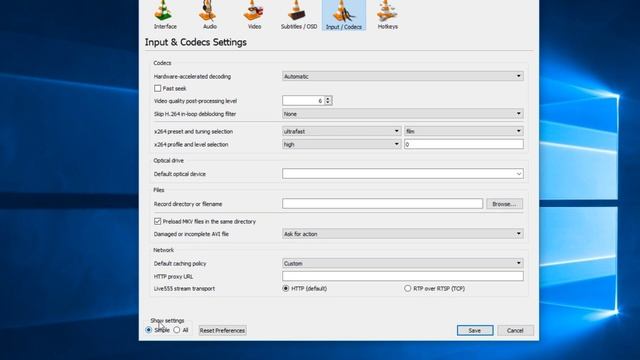Click the Live555 stream transport label
Viewport: 640px width, 360px height.
pyautogui.click(x=184, y=289)
